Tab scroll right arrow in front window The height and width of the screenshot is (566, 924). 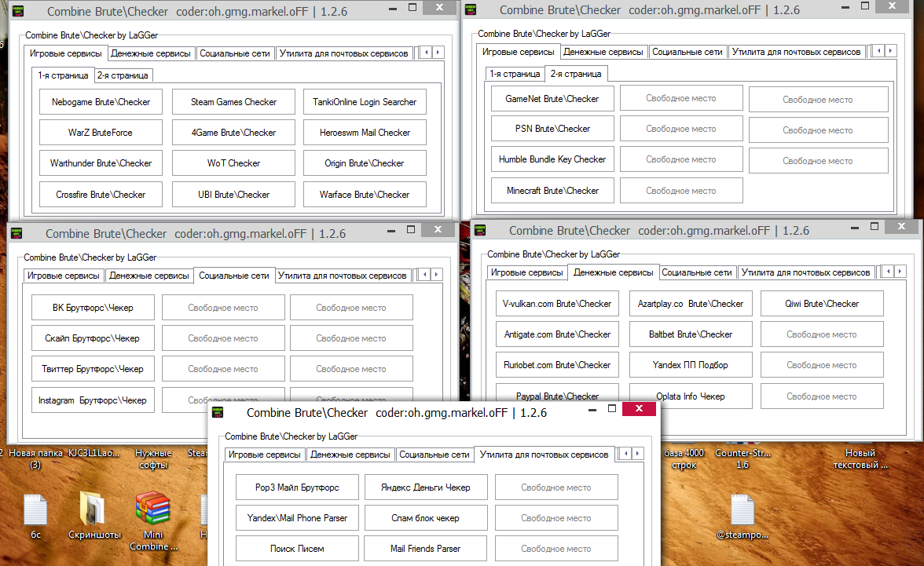(637, 454)
